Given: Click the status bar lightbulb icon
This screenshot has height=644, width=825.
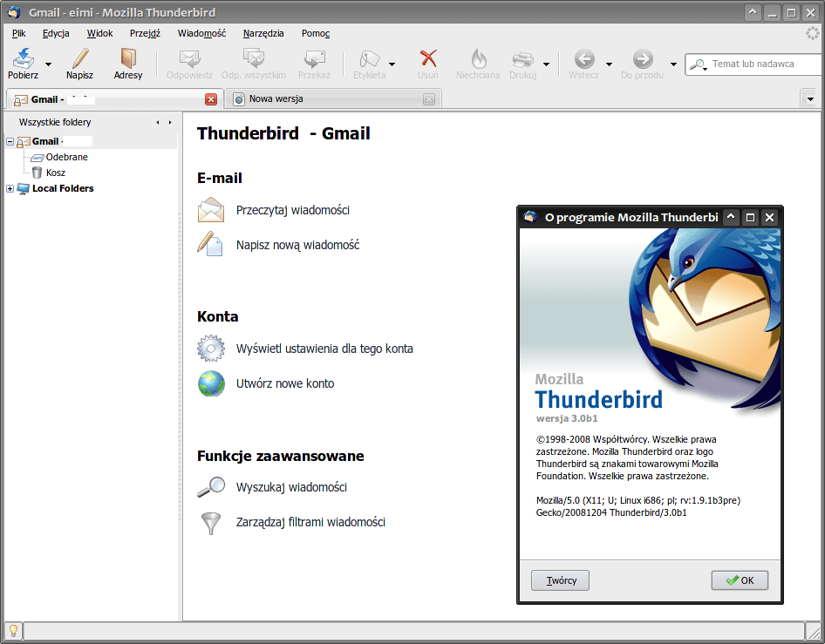Looking at the screenshot, I should 14,630.
